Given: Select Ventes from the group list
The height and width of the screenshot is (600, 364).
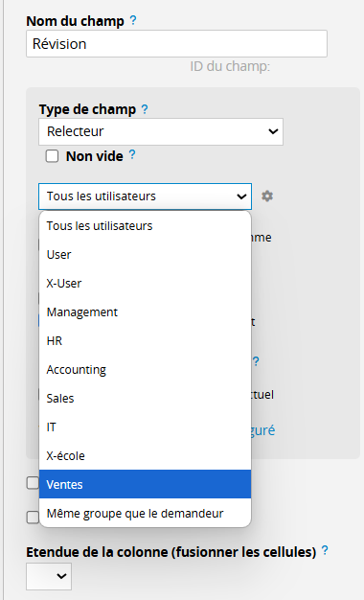Looking at the screenshot, I should 145,484.
